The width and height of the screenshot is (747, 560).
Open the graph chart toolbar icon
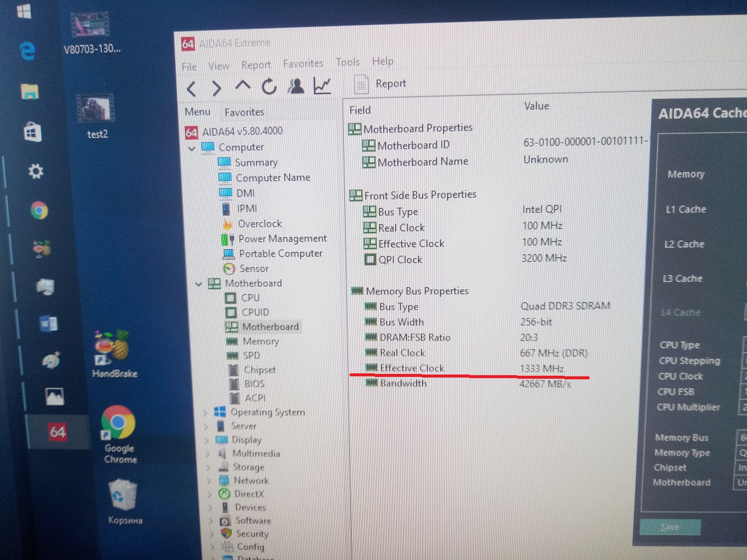tap(322, 86)
